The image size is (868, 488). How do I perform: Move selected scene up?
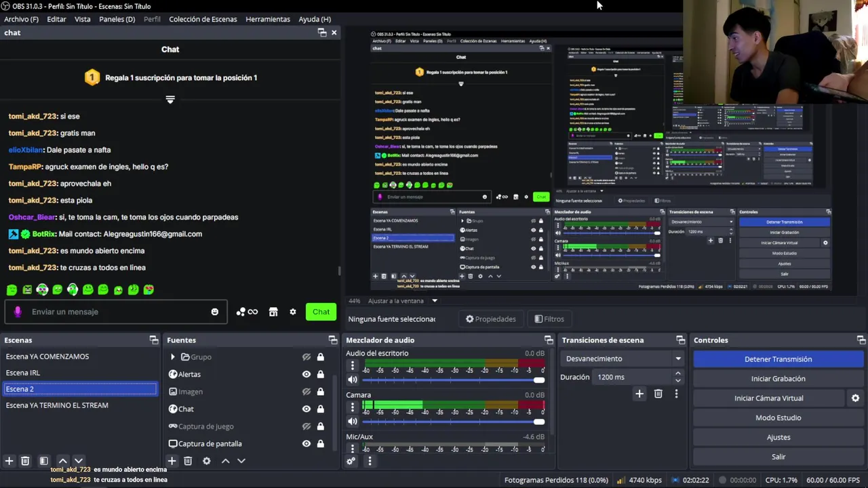coord(62,461)
